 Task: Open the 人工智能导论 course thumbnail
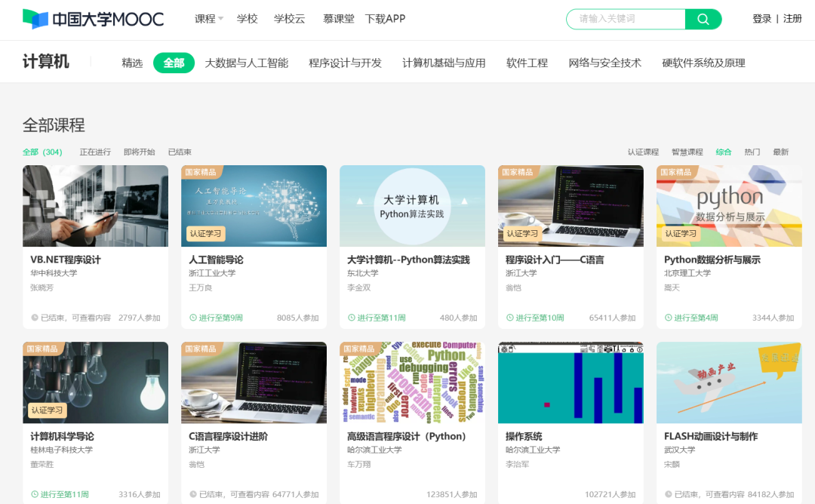click(x=254, y=206)
